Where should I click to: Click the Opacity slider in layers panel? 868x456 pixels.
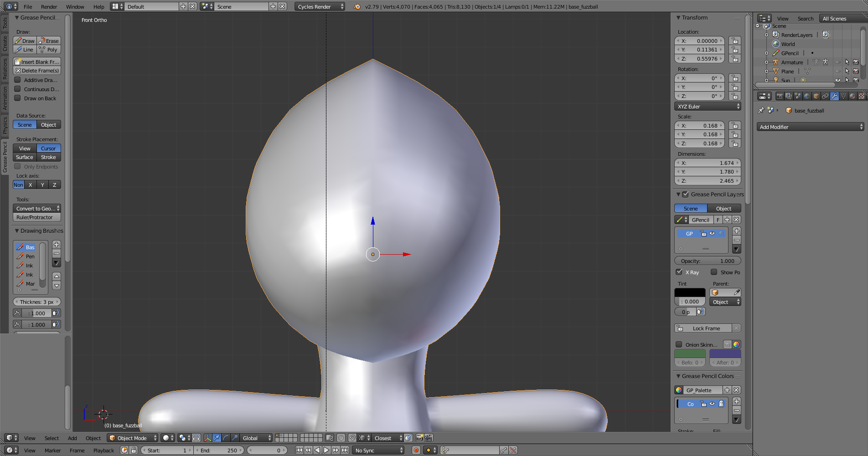pyautogui.click(x=708, y=261)
